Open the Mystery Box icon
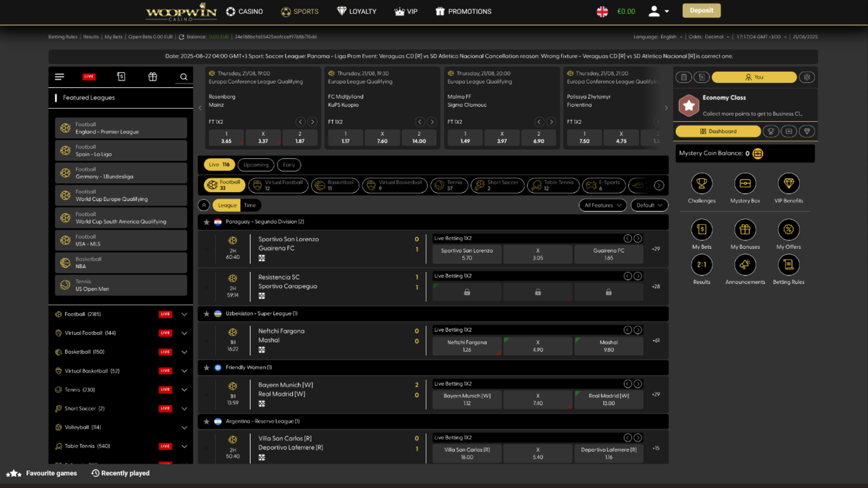868x488 pixels. [x=745, y=184]
